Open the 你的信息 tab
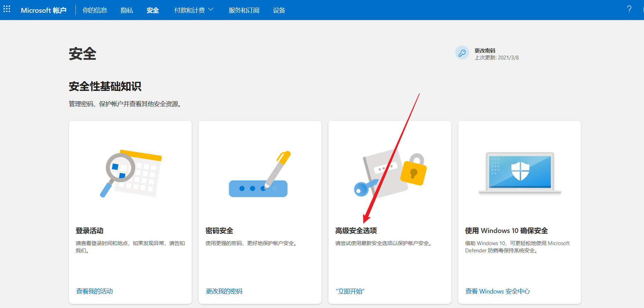This screenshot has height=308, width=644. point(95,10)
